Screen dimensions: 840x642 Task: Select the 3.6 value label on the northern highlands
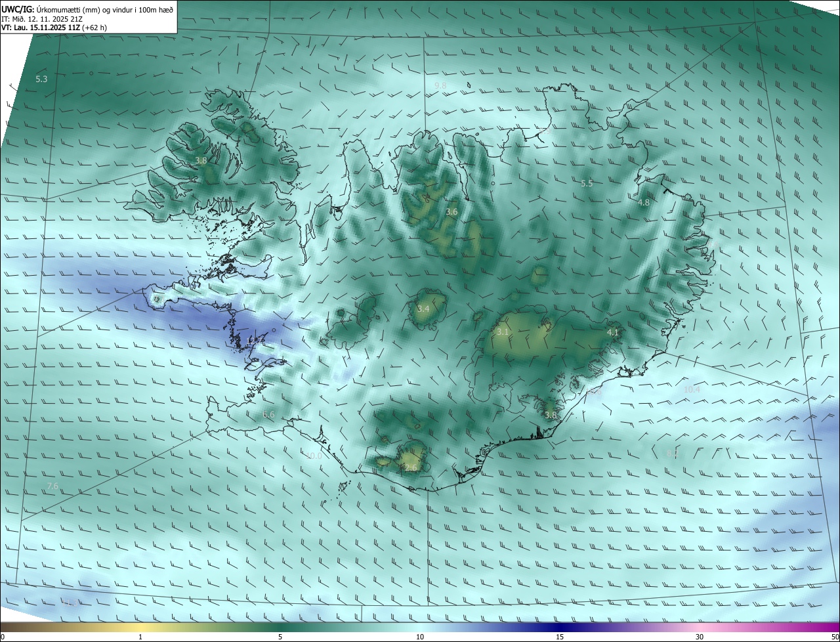coord(451,212)
